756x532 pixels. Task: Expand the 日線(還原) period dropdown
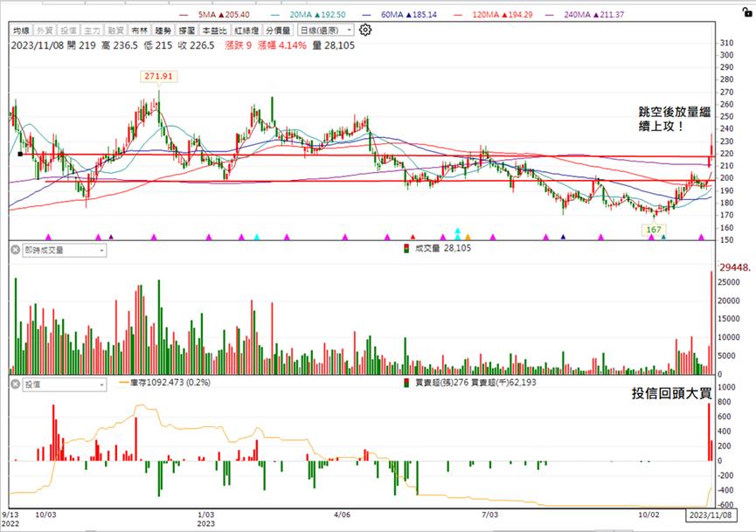[x=326, y=31]
